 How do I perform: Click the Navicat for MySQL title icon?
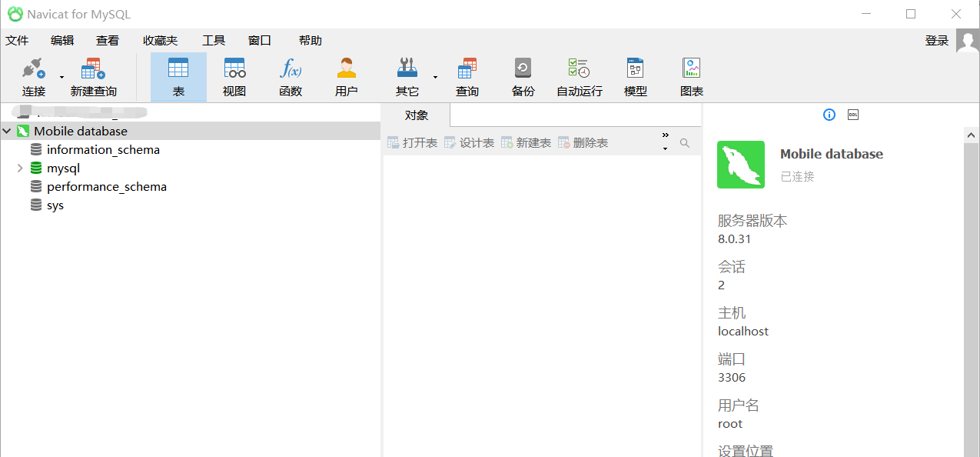(15, 14)
